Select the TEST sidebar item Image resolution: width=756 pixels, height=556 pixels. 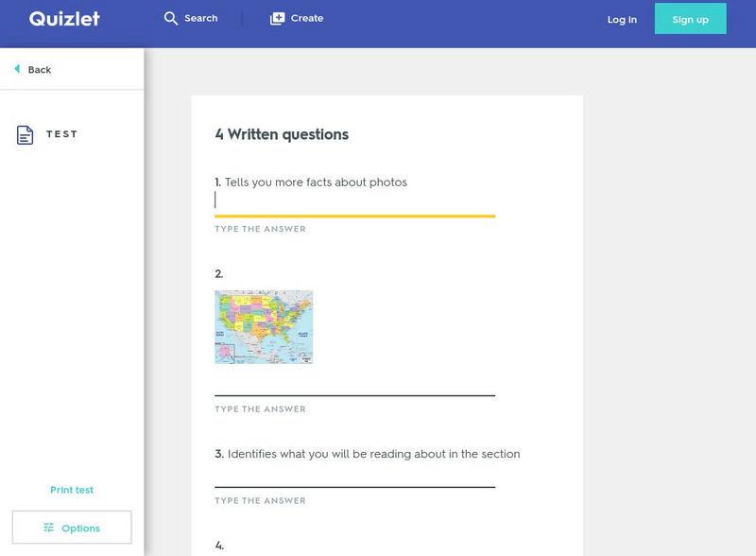click(x=47, y=134)
